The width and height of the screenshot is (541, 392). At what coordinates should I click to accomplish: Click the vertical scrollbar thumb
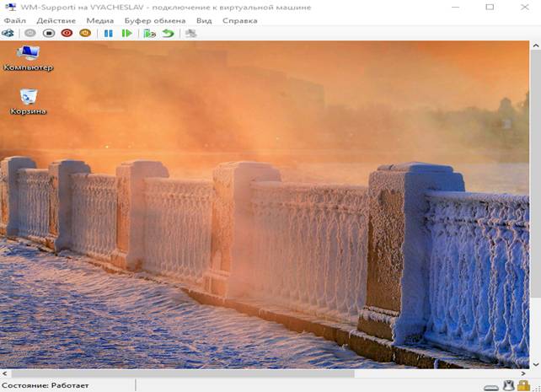pos(535,173)
